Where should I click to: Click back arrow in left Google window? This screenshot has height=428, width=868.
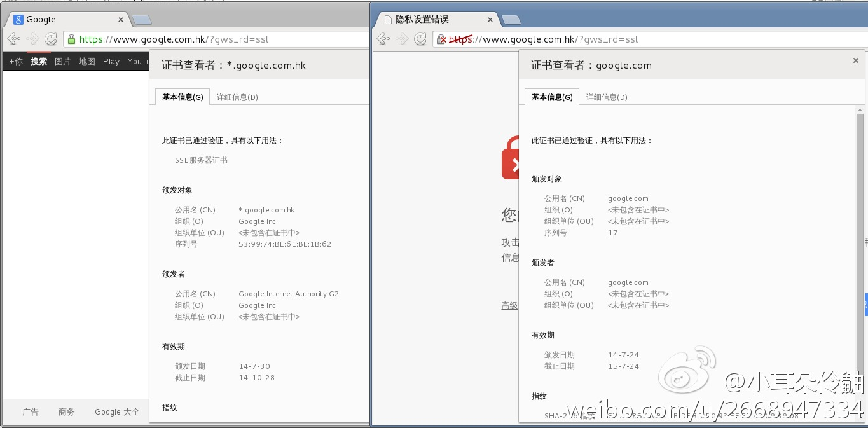click(x=14, y=39)
